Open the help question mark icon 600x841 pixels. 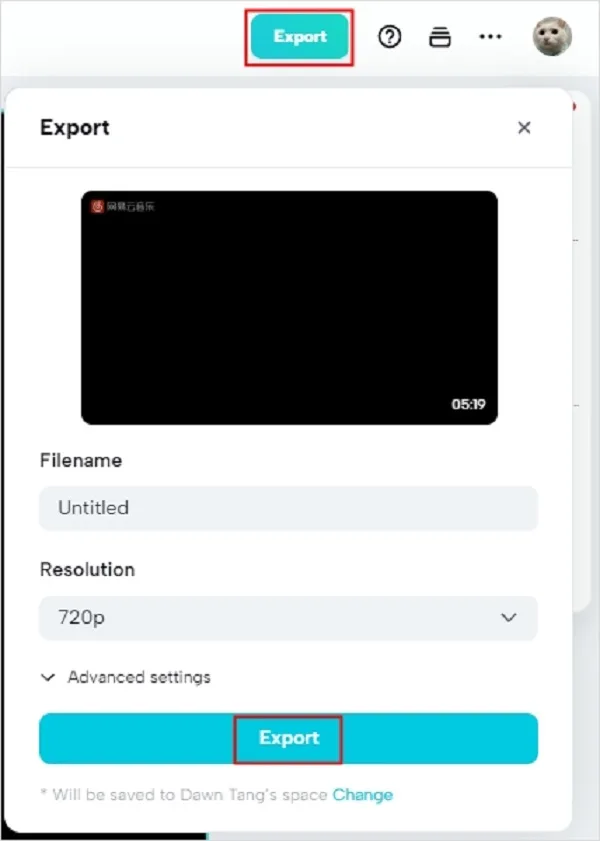389,37
